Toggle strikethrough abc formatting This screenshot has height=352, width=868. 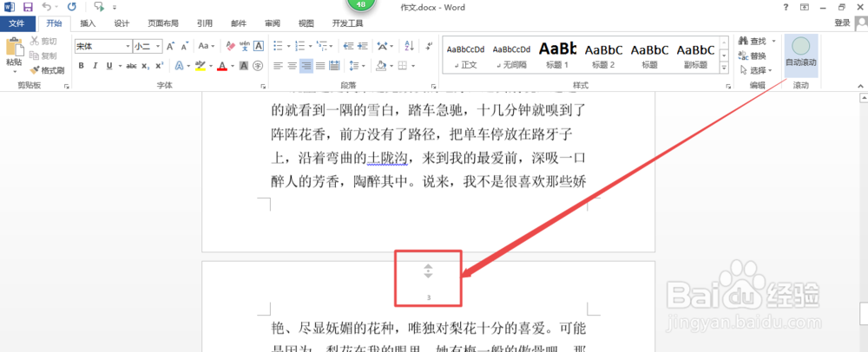point(131,66)
